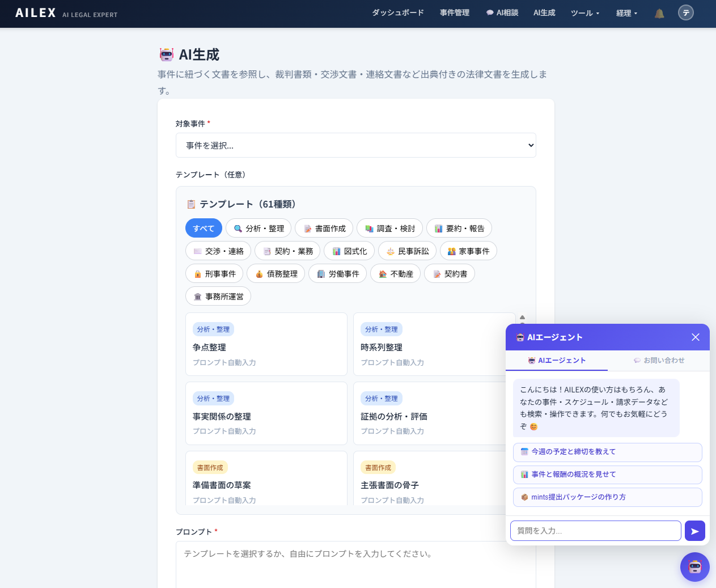
Task: Switch to the お問い合わせ tab
Action: coord(659,361)
